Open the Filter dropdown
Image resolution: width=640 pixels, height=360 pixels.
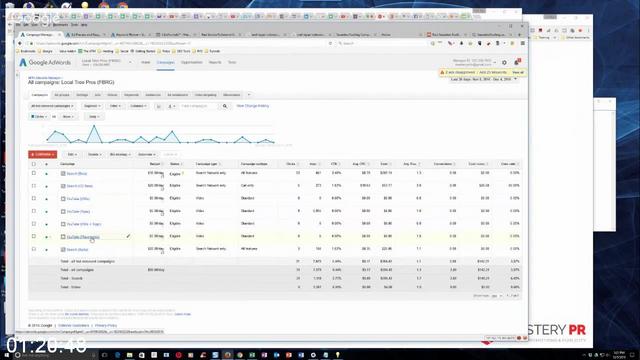115,106
